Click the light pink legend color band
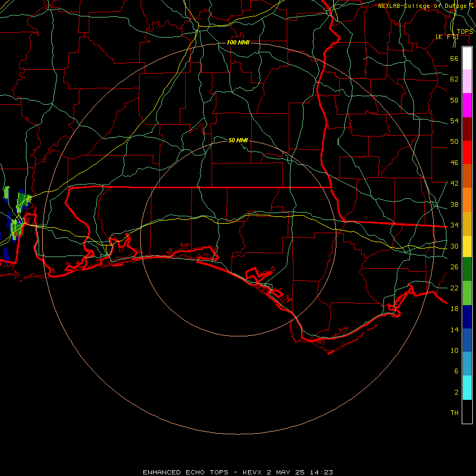This screenshot has width=476, height=476. click(x=467, y=81)
